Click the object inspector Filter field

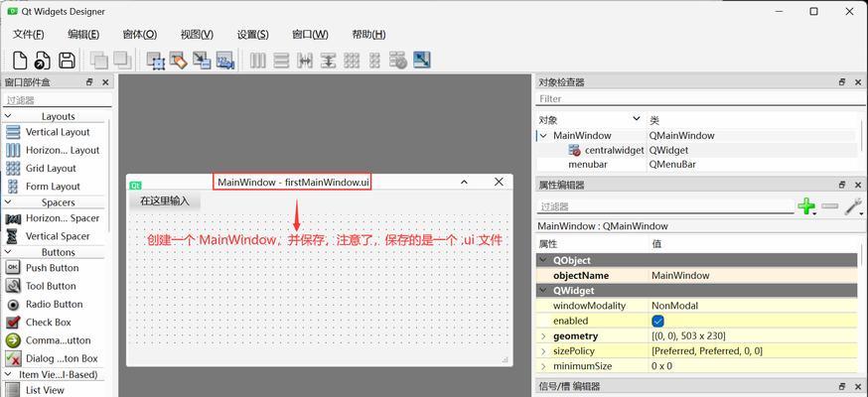pyautogui.click(x=700, y=99)
